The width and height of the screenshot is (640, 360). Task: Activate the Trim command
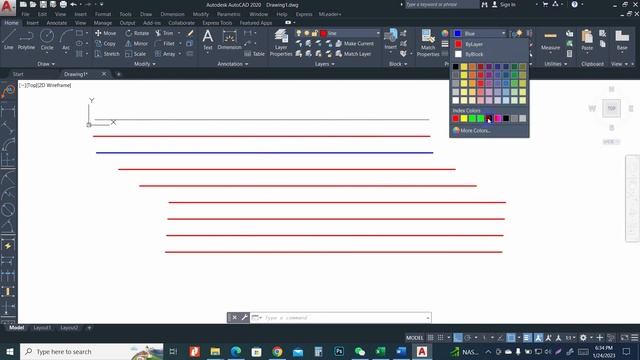[164, 33]
